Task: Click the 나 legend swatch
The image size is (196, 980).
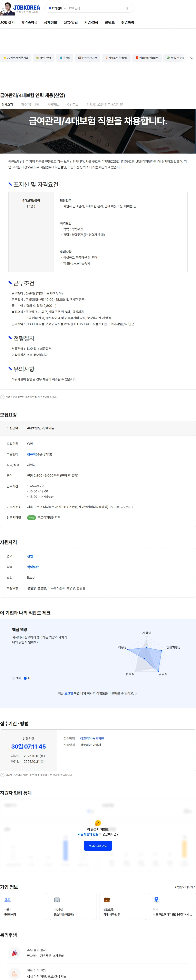Action: [25, 678]
